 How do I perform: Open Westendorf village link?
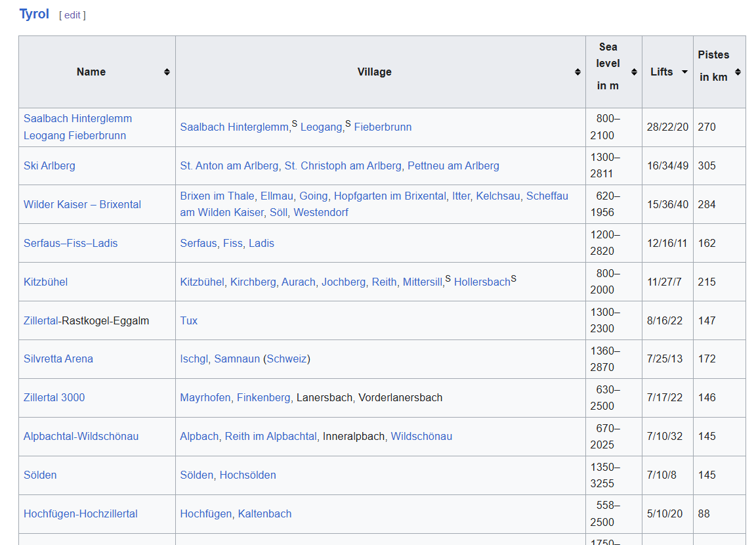pos(321,213)
